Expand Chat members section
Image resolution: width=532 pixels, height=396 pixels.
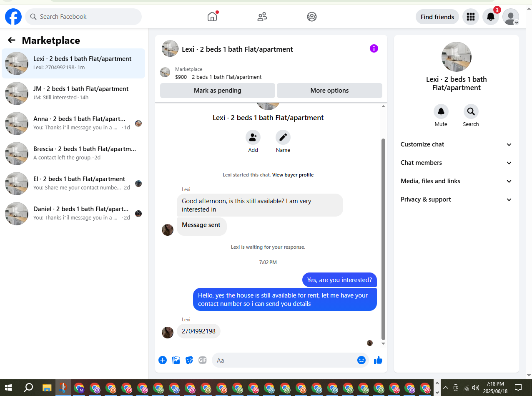pyautogui.click(x=456, y=163)
